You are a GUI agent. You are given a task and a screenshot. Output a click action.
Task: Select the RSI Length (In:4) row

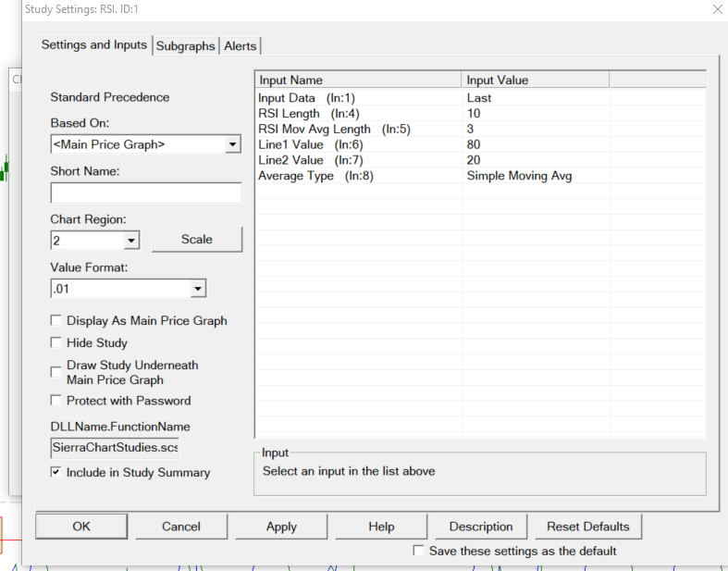coord(480,113)
